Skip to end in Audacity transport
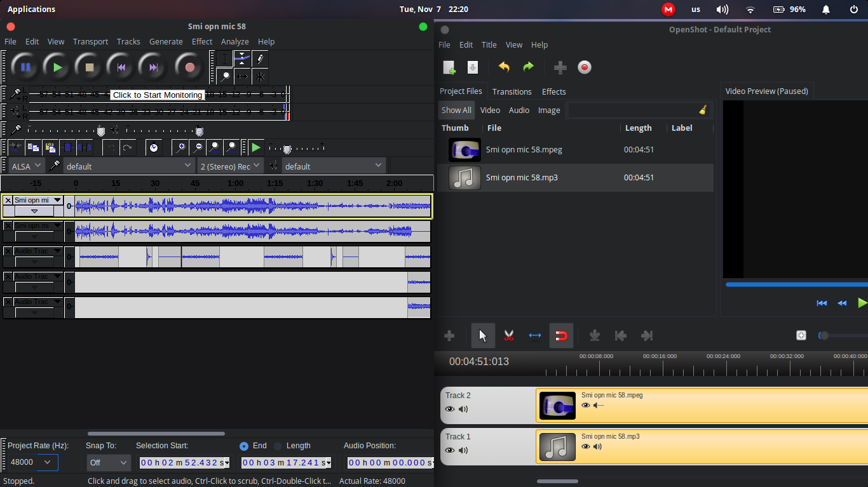The image size is (868, 487). point(153,67)
